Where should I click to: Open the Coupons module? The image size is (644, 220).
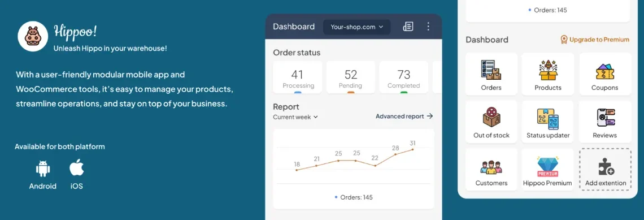(605, 74)
